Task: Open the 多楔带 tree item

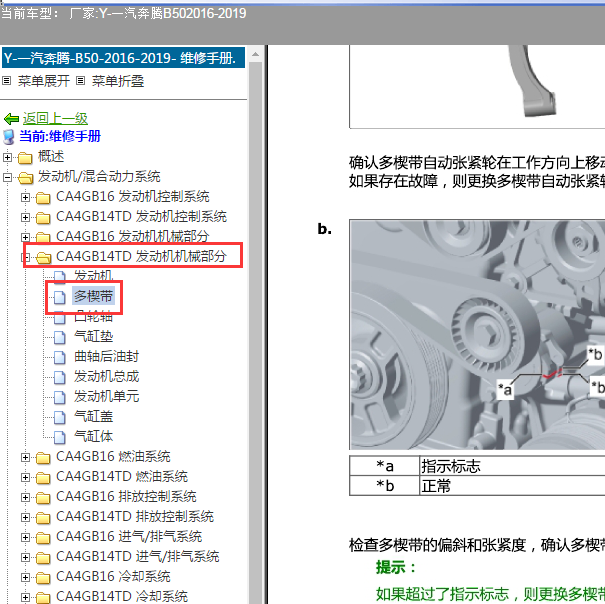Action: (x=93, y=296)
